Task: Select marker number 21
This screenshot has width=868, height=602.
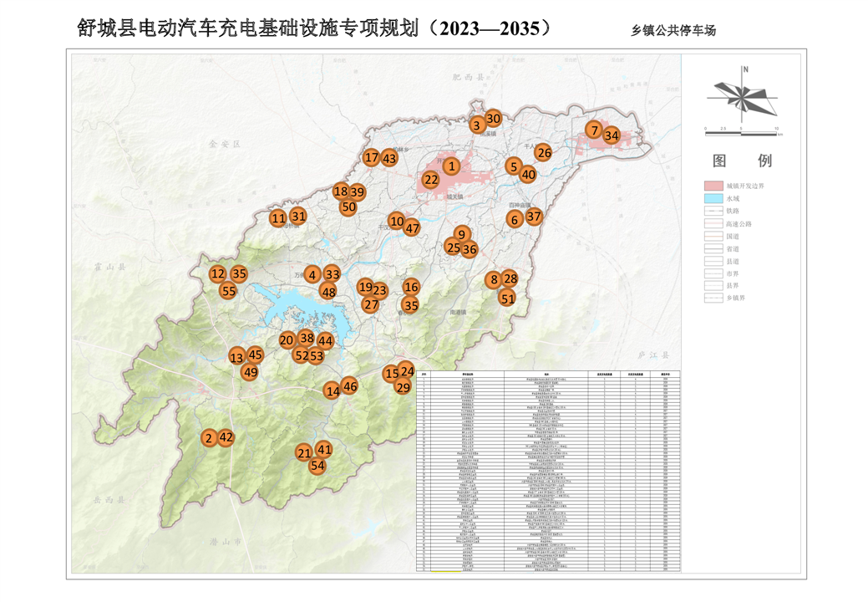Action: click(304, 453)
